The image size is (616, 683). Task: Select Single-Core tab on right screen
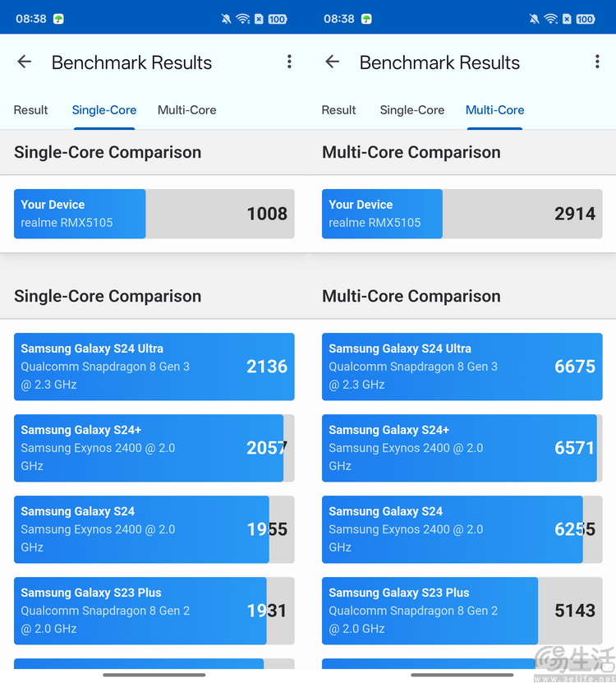[412, 110]
